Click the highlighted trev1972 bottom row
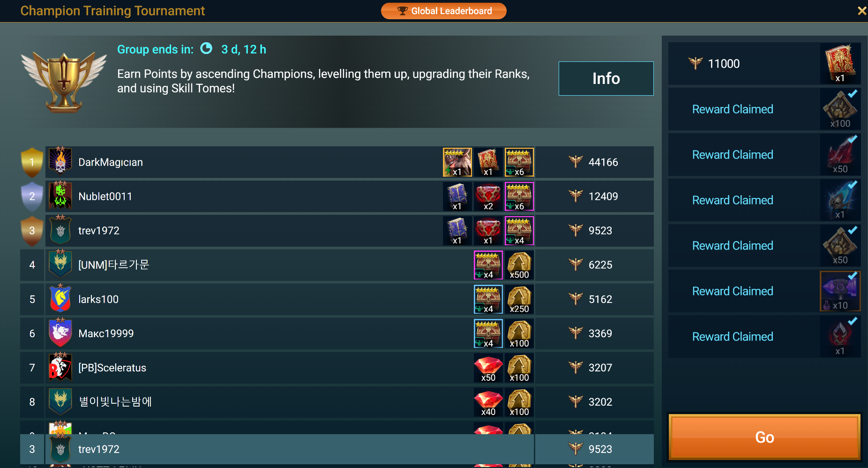The image size is (868, 468). [337, 449]
